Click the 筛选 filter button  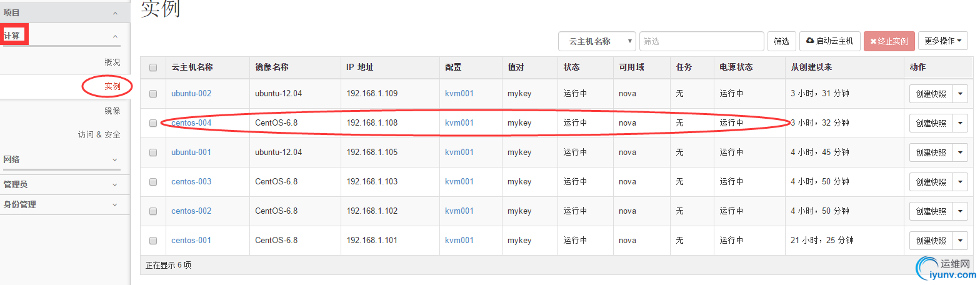coord(781,41)
